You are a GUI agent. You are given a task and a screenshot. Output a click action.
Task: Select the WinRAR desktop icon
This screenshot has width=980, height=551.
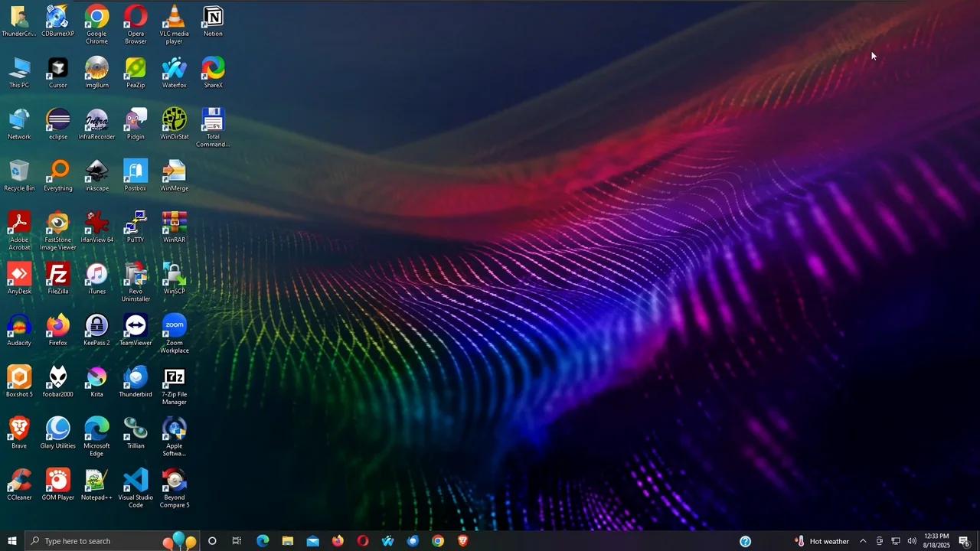click(x=174, y=227)
